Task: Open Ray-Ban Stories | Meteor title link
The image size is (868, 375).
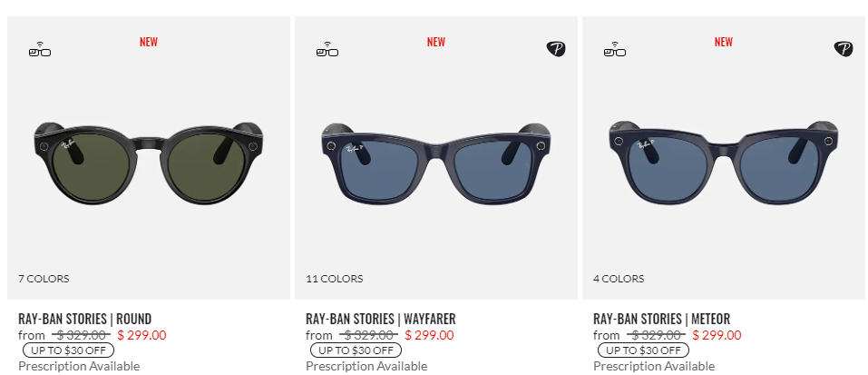Action: [x=661, y=319]
